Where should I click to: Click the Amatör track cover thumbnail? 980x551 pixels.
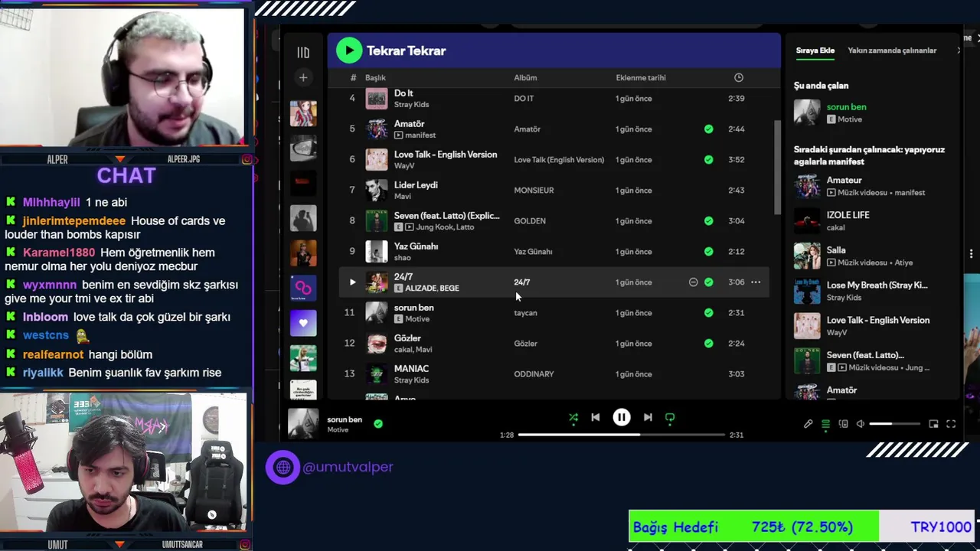pyautogui.click(x=377, y=129)
